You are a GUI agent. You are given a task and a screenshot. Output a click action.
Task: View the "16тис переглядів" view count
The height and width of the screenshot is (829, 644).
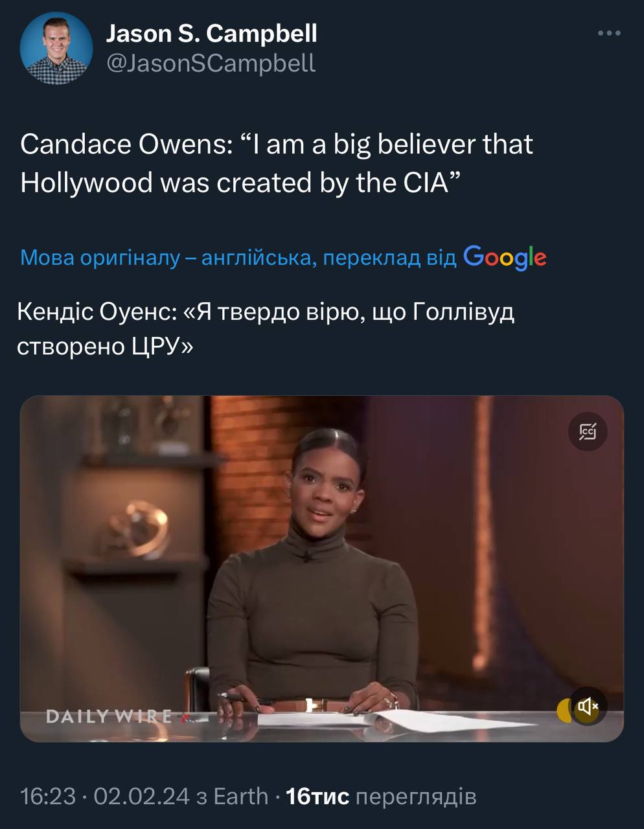click(381, 796)
